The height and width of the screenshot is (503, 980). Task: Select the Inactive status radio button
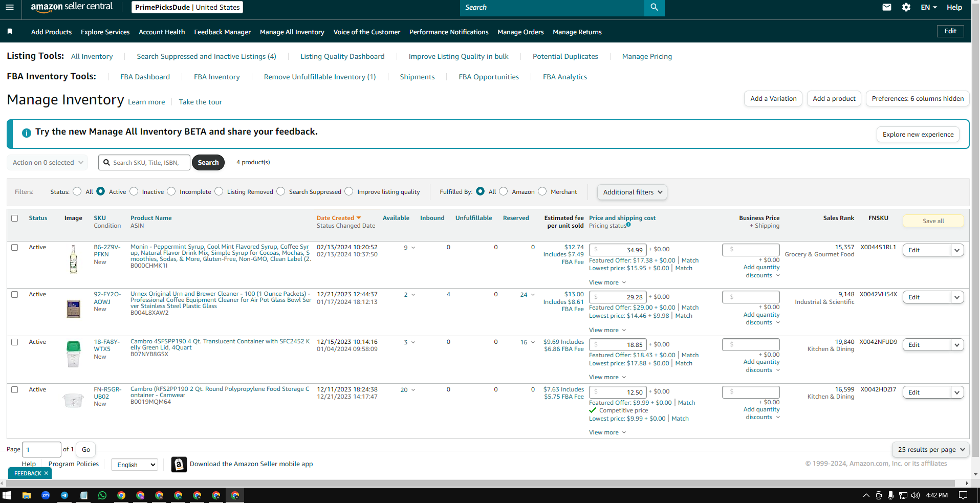click(x=134, y=191)
